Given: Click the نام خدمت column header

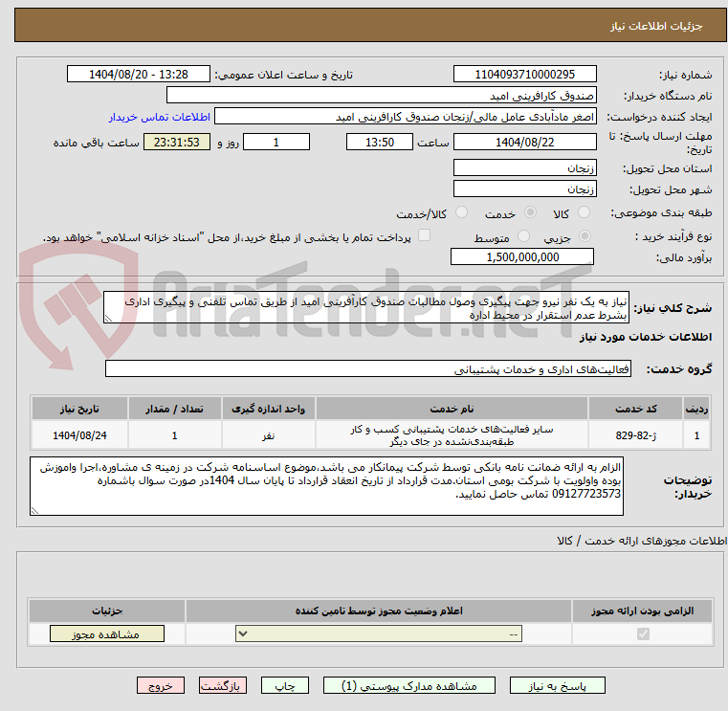Looking at the screenshot, I should (452, 409).
